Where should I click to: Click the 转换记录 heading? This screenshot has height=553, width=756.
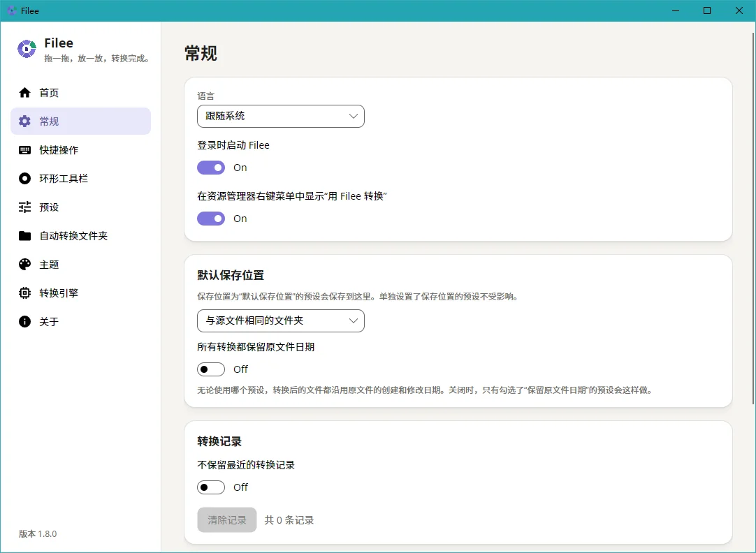tap(219, 441)
